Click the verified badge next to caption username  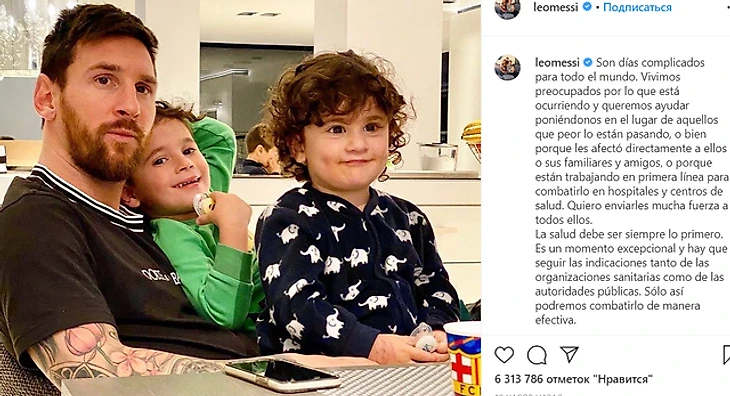pyautogui.click(x=588, y=62)
